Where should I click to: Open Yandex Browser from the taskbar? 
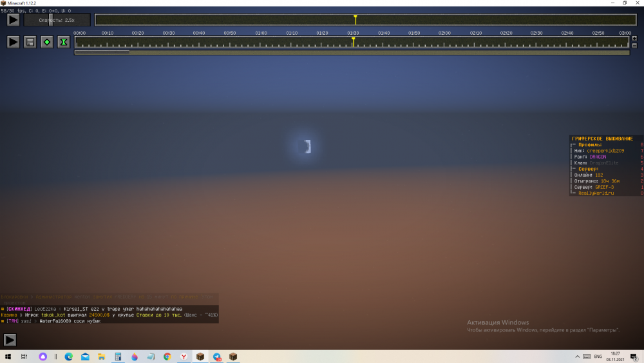(184, 357)
